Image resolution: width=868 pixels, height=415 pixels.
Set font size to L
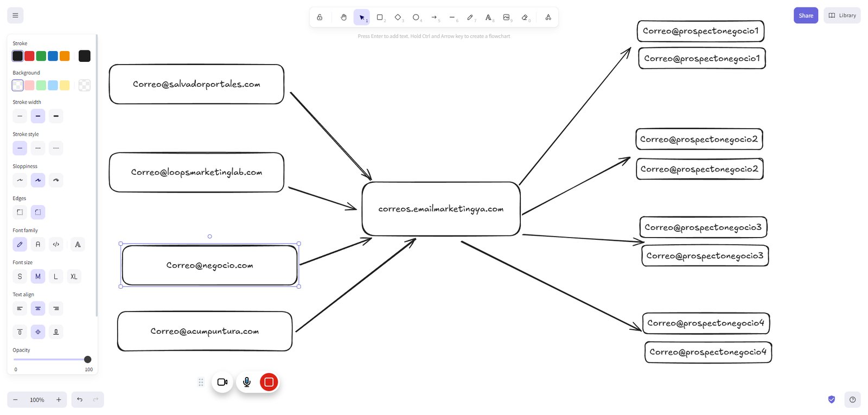pyautogui.click(x=56, y=277)
